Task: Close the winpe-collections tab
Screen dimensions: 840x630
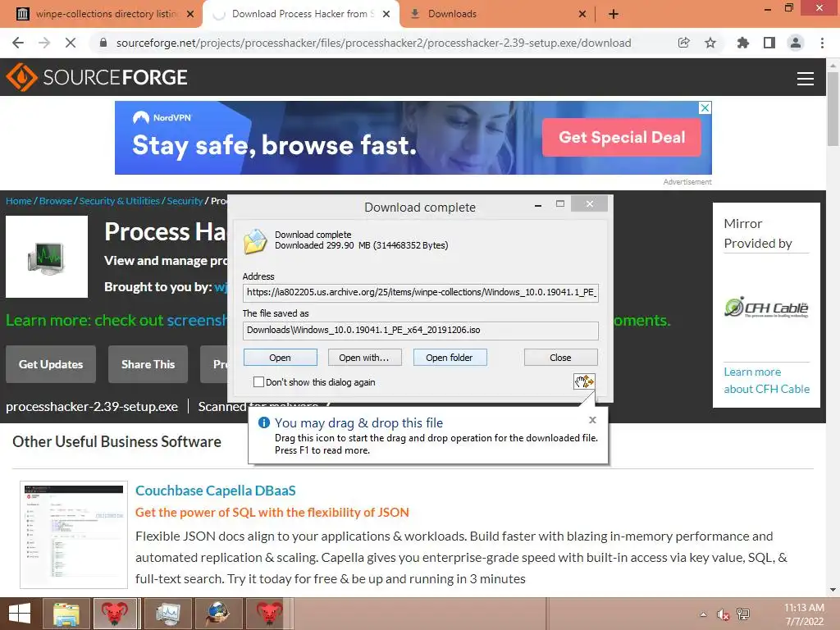Action: (190, 14)
